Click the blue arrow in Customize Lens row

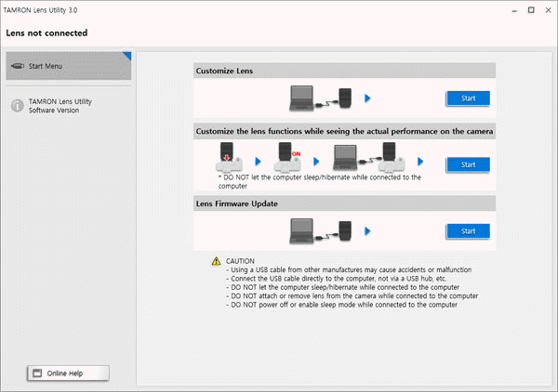coord(367,98)
